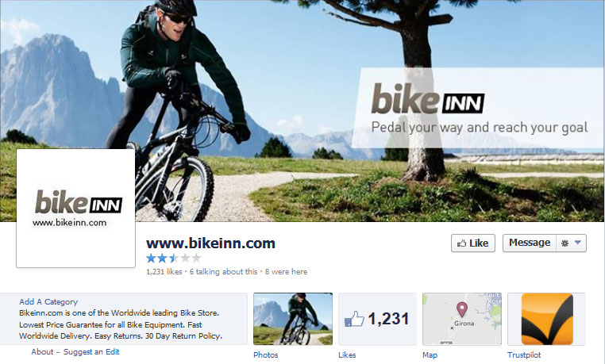
Task: Click the map pin marker on Girona
Action: [x=462, y=310]
